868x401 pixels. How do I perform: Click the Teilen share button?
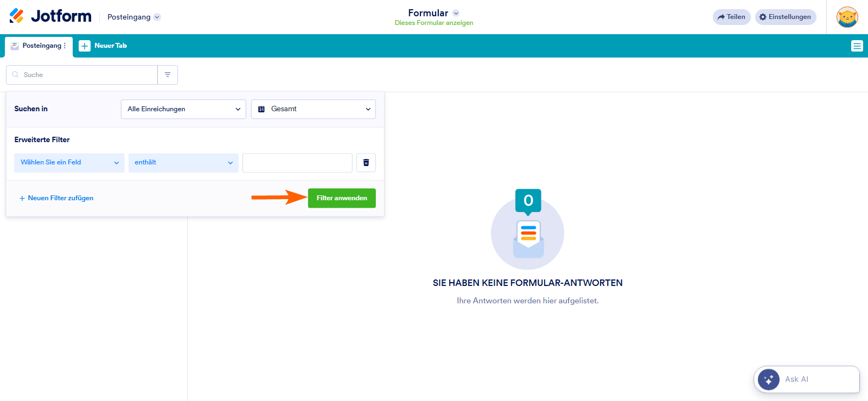731,17
